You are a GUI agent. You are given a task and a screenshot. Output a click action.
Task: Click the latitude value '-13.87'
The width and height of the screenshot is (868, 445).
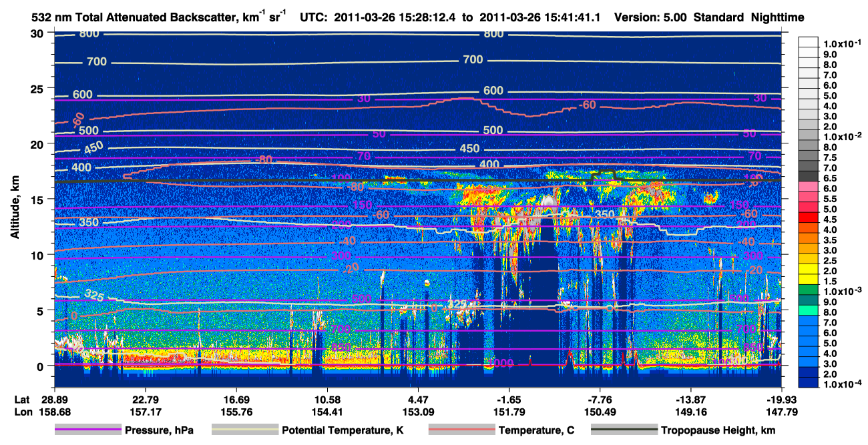(x=690, y=399)
